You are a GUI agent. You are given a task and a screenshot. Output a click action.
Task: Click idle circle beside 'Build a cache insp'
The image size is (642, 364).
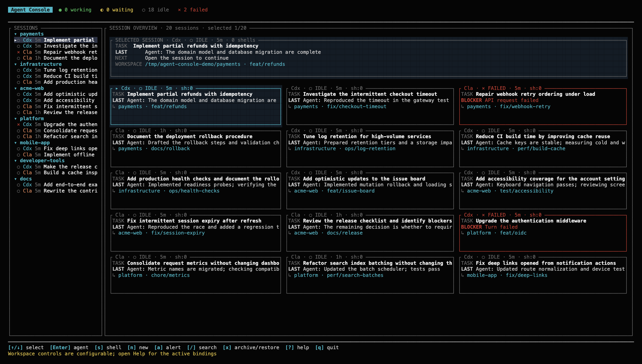(x=19, y=173)
